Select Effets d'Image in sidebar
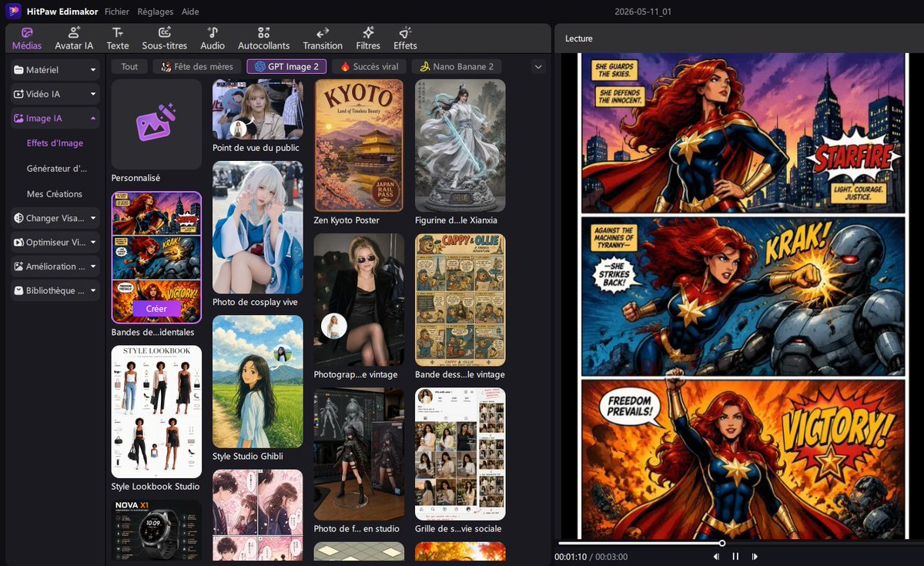 coord(55,143)
